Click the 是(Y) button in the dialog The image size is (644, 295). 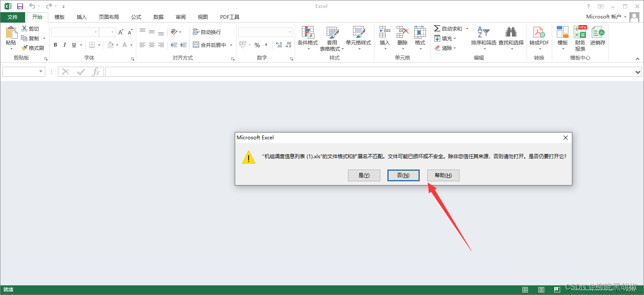click(364, 175)
